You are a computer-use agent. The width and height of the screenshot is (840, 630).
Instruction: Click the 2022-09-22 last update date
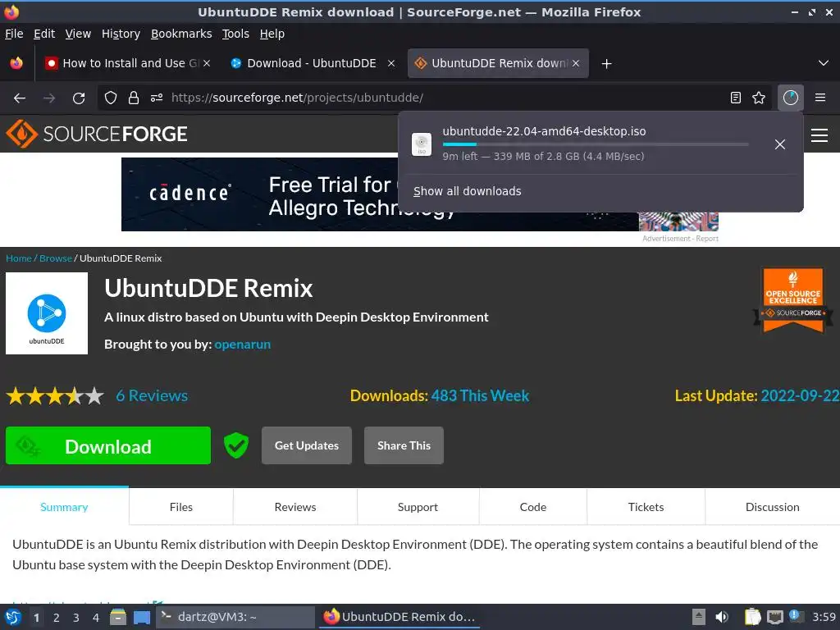pyautogui.click(x=800, y=395)
